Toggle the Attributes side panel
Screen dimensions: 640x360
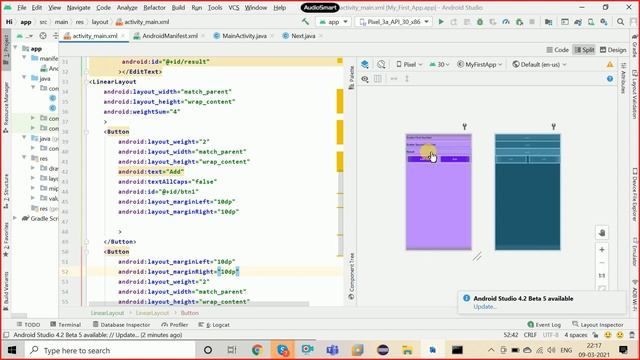tap(623, 78)
